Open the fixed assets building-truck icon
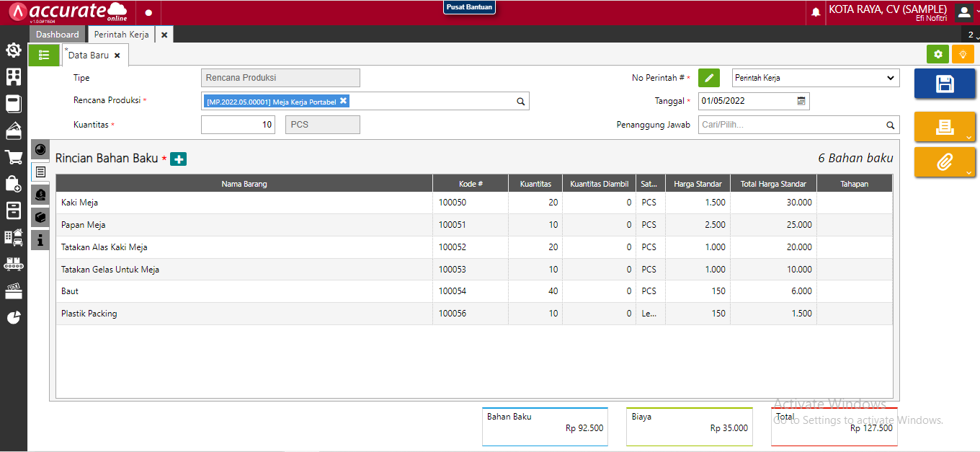 pyautogui.click(x=13, y=237)
